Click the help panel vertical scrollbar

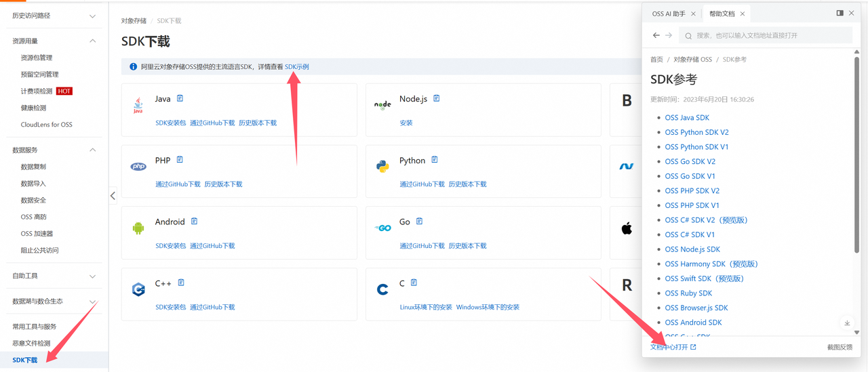click(x=856, y=156)
